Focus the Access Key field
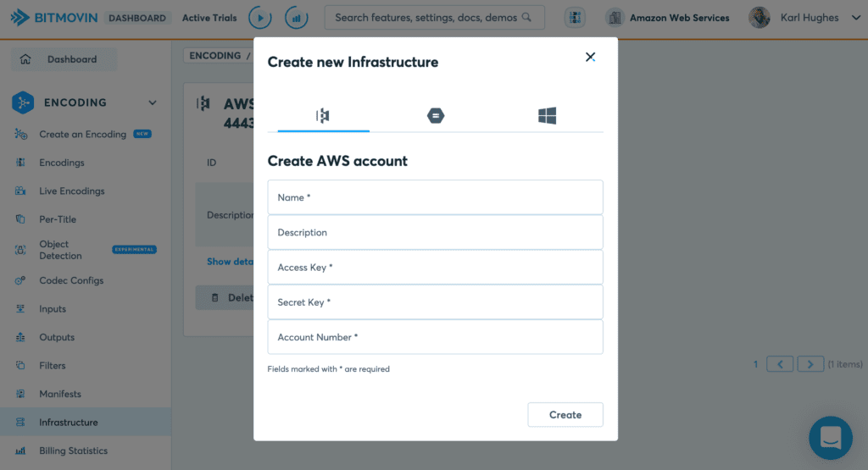The width and height of the screenshot is (868, 470). point(435,267)
